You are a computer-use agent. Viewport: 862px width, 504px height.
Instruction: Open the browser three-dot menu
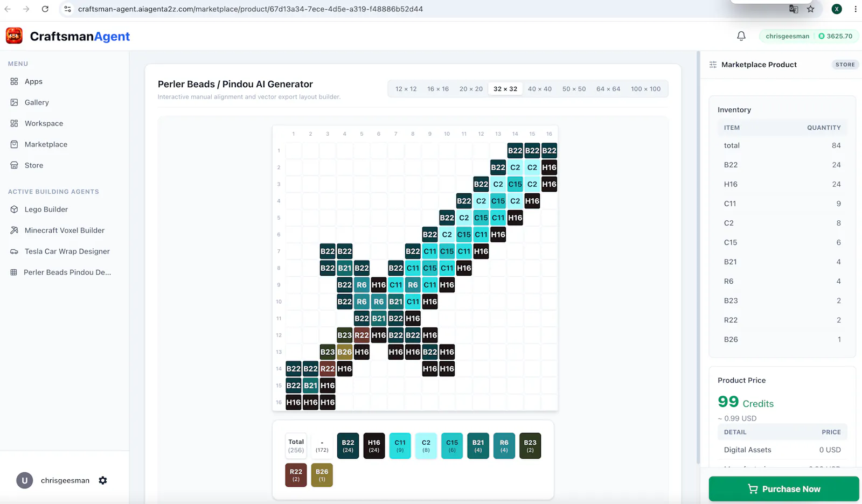click(855, 9)
